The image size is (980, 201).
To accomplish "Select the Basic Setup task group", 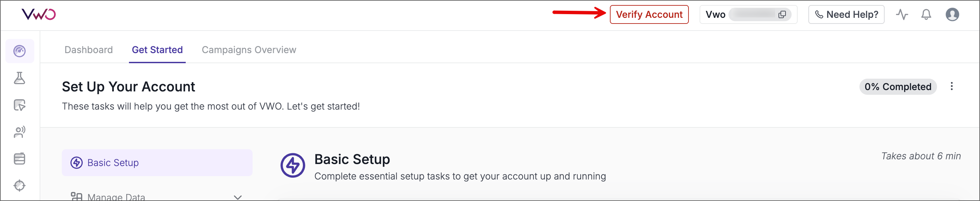I will [157, 163].
